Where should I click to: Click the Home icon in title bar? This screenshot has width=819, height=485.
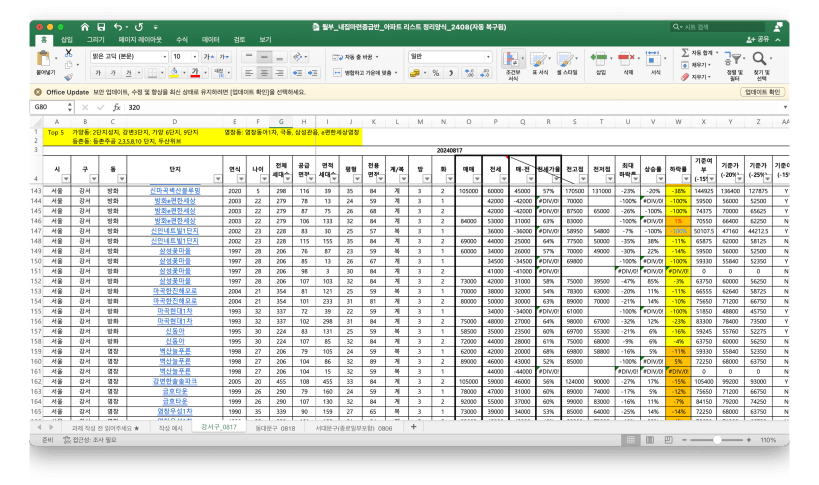pyautogui.click(x=85, y=27)
